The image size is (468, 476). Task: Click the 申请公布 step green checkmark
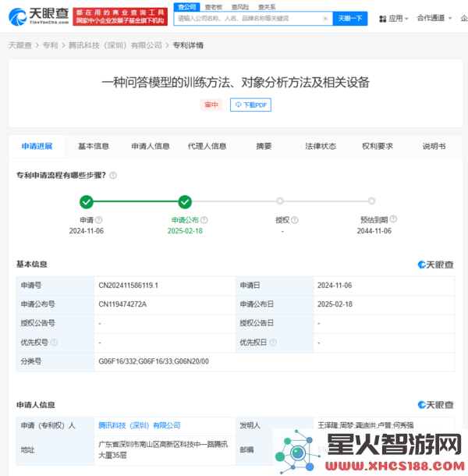coord(185,201)
